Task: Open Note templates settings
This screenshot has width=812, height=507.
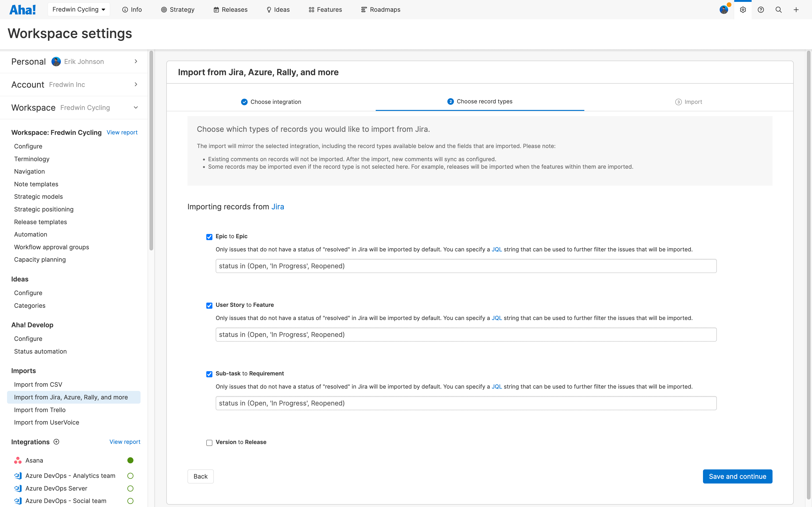Action: pyautogui.click(x=36, y=184)
